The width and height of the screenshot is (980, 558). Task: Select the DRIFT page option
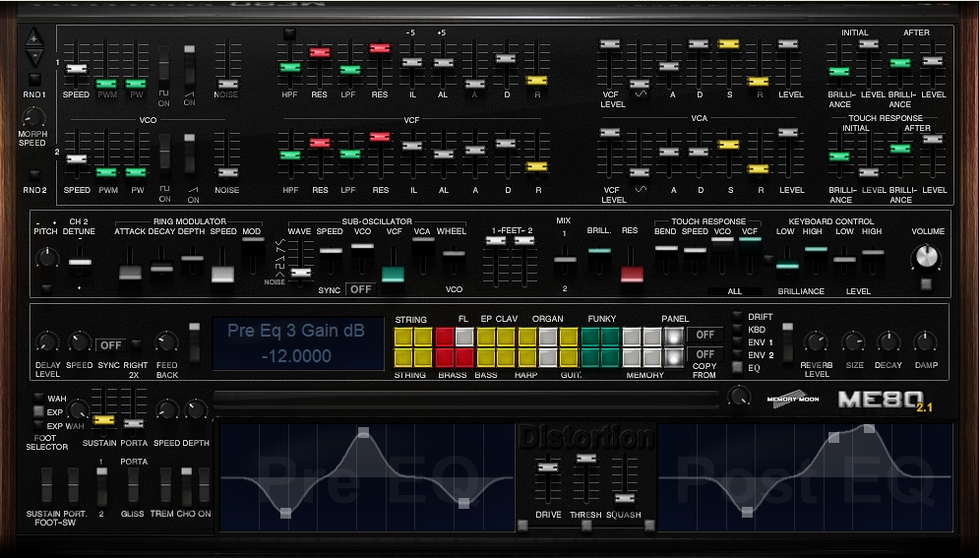coord(738,317)
